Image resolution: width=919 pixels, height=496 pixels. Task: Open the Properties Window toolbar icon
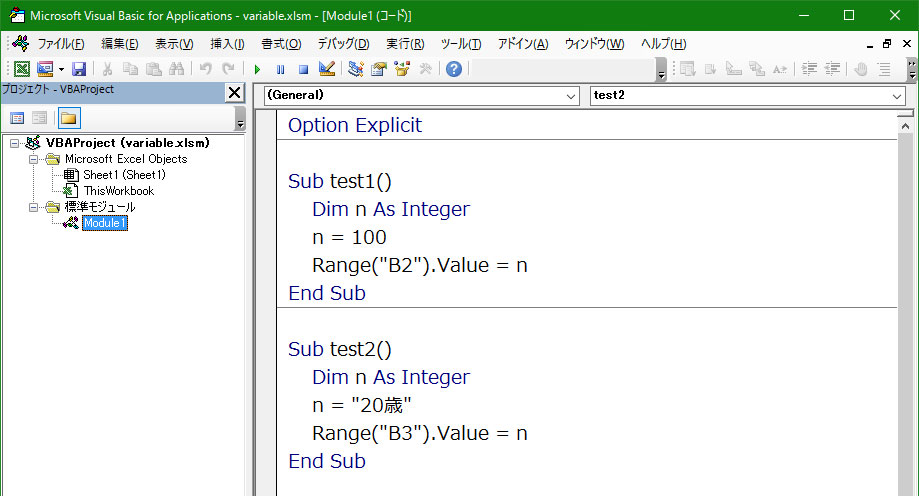[379, 69]
